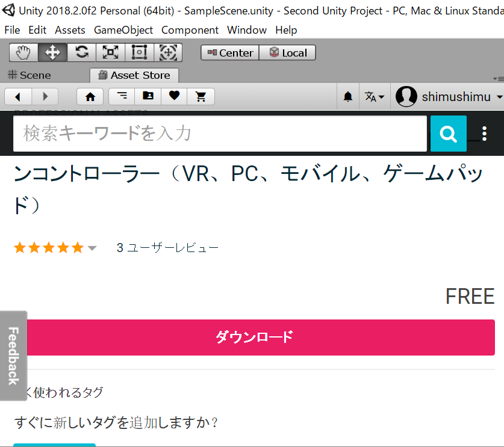Toggle pivot mode Center button
Viewport: 504px width, 447px height.
point(230,53)
